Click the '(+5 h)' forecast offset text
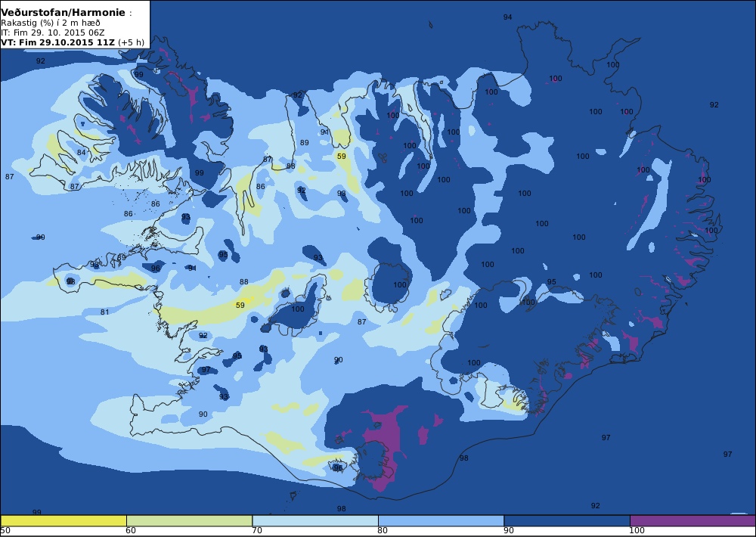Image resolution: width=756 pixels, height=537 pixels. [x=131, y=42]
